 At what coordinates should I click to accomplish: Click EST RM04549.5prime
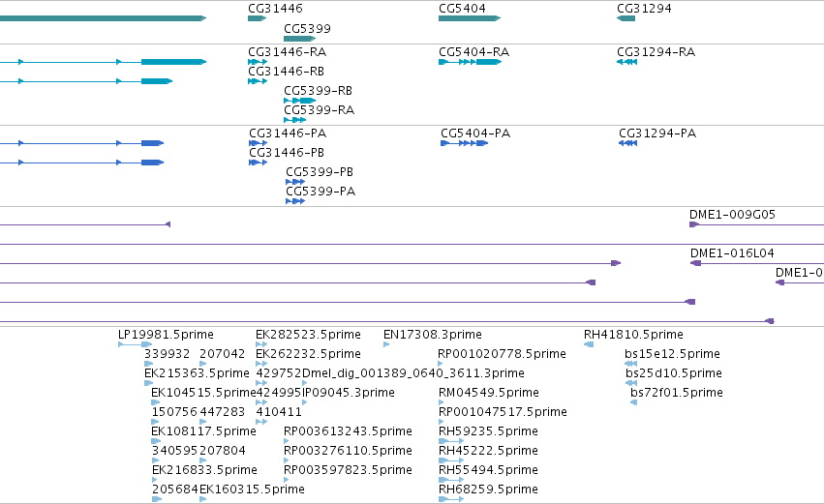pos(489,393)
